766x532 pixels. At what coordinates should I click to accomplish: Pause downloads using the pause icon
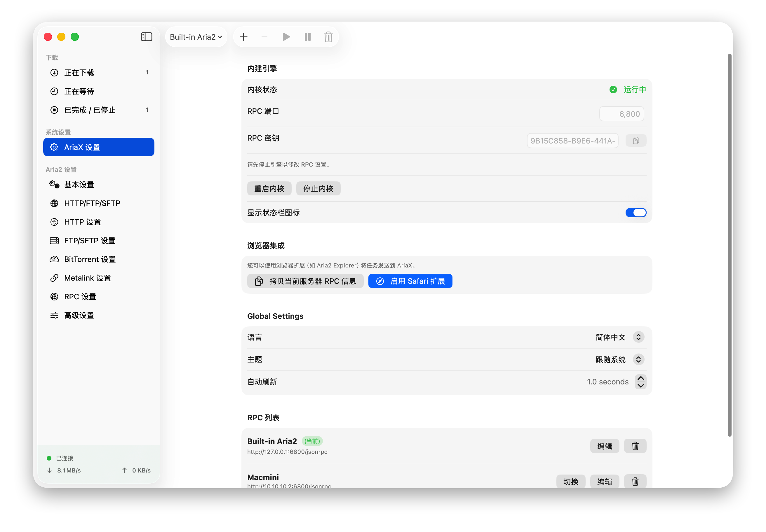coord(307,37)
